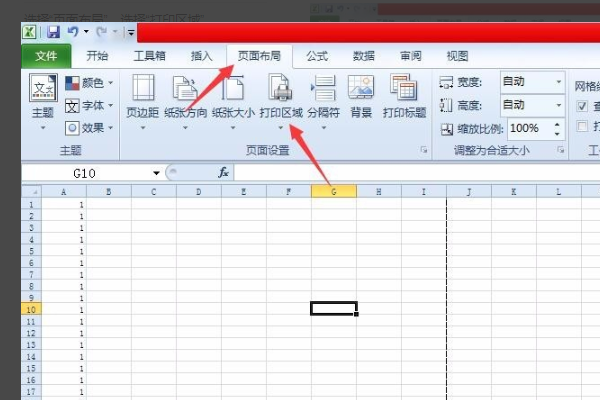Open the 颜色 theme colors menu

(89, 83)
